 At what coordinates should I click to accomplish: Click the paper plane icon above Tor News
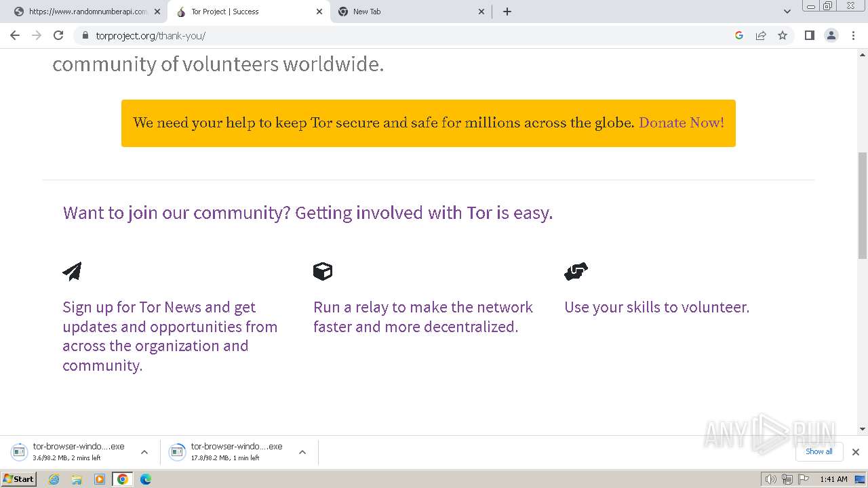coord(72,271)
